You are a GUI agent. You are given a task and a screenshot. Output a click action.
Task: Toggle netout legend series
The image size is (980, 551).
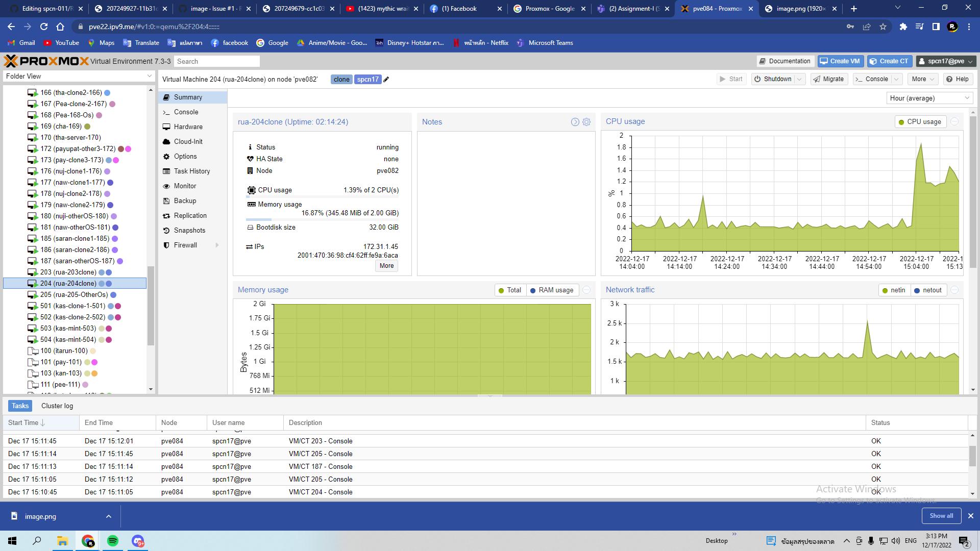pos(928,290)
